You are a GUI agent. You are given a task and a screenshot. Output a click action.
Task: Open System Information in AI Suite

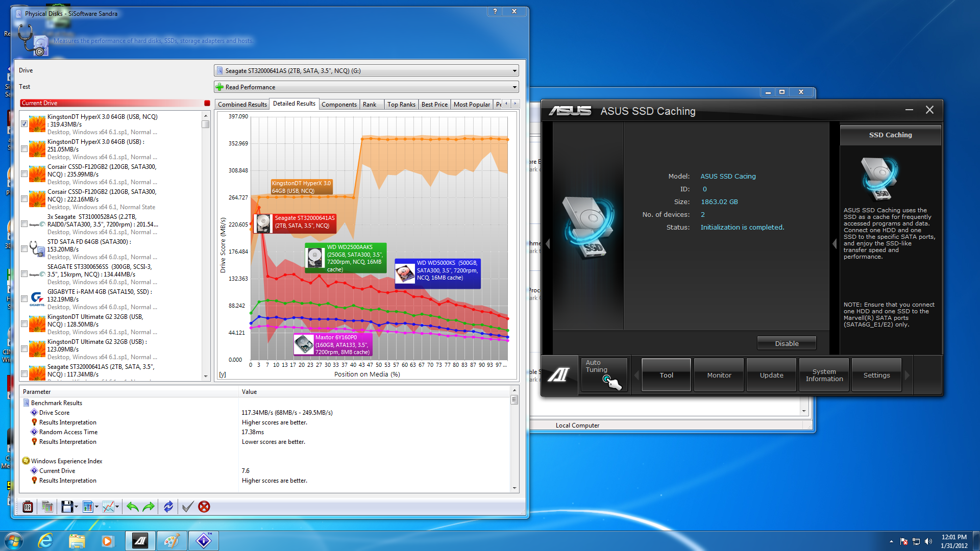[824, 375]
